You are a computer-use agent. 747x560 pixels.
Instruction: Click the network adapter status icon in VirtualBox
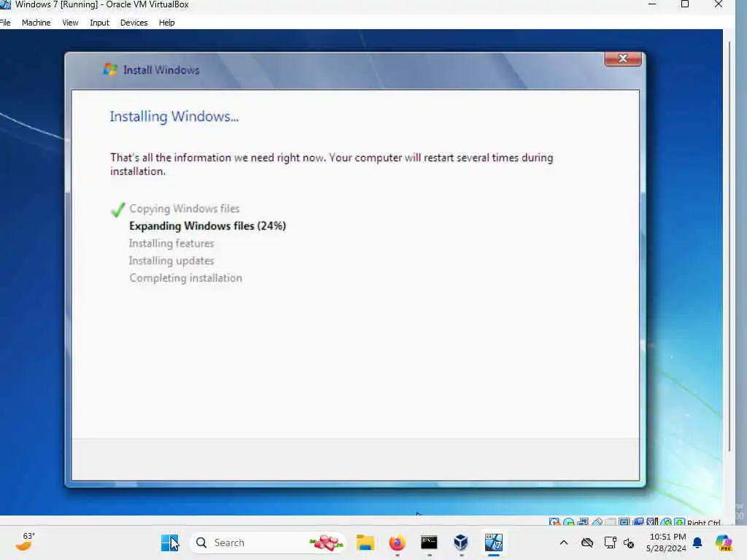tap(583, 522)
